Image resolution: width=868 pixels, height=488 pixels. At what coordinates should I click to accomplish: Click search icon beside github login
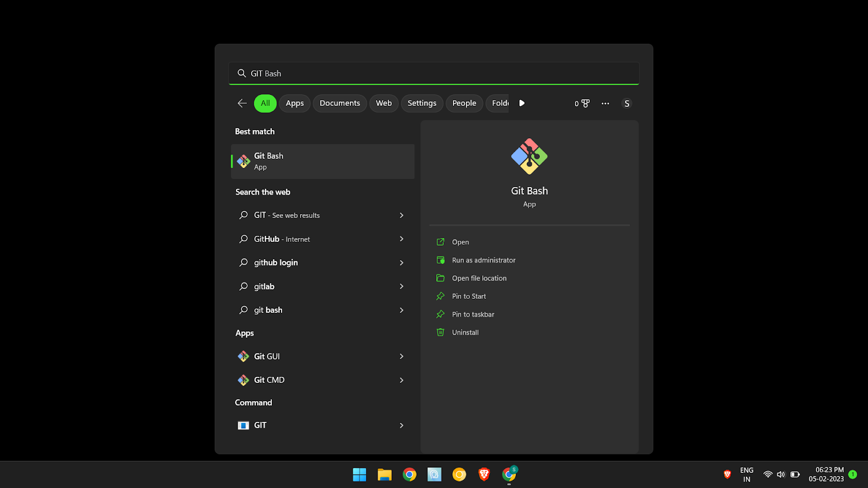click(x=244, y=262)
